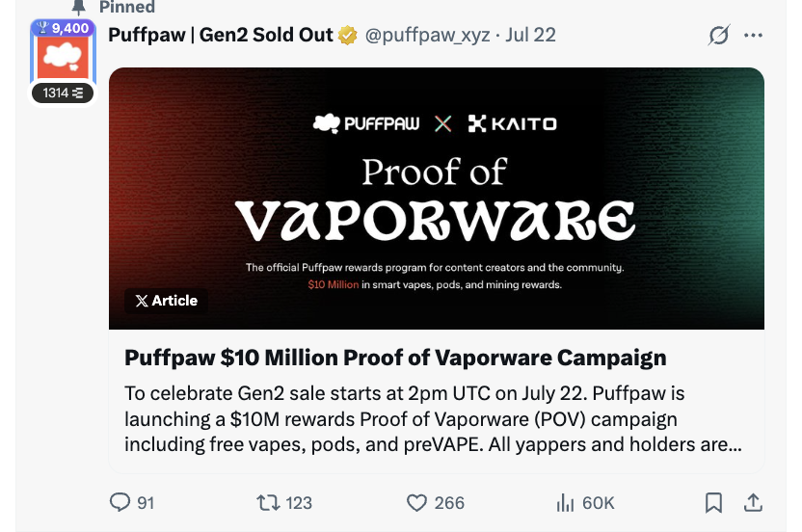Click the X Article label

coord(166,301)
